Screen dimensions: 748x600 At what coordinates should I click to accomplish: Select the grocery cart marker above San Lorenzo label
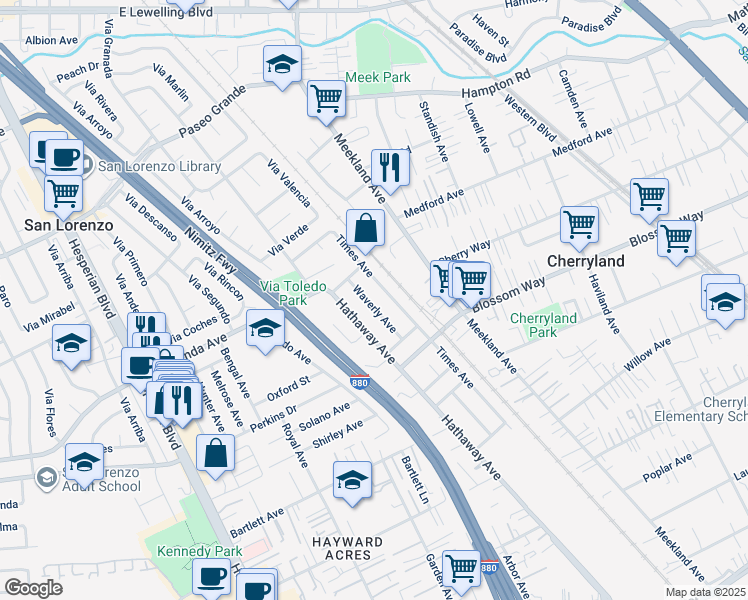[x=63, y=193]
